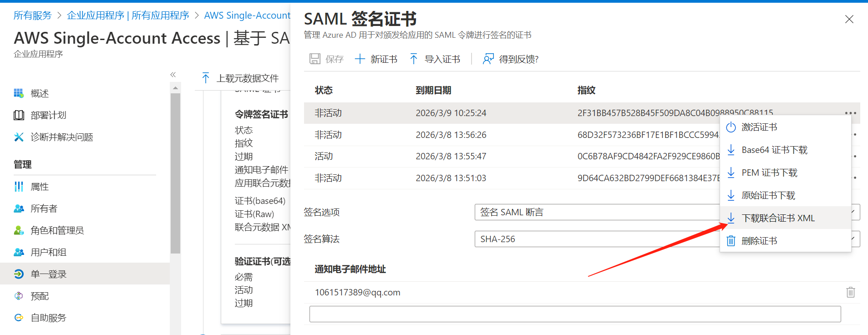This screenshot has height=335, width=868.
Task: Click the 单一登录 sign-on icon
Action: [19, 274]
